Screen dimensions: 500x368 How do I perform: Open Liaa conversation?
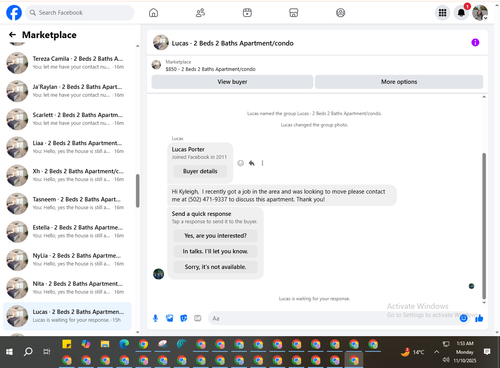67,147
